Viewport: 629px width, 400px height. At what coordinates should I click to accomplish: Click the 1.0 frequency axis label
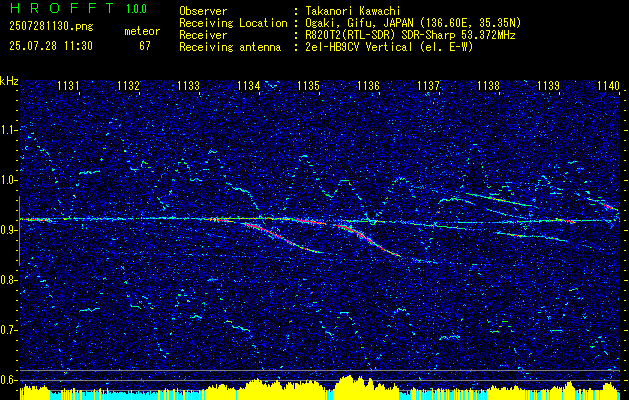9,180
